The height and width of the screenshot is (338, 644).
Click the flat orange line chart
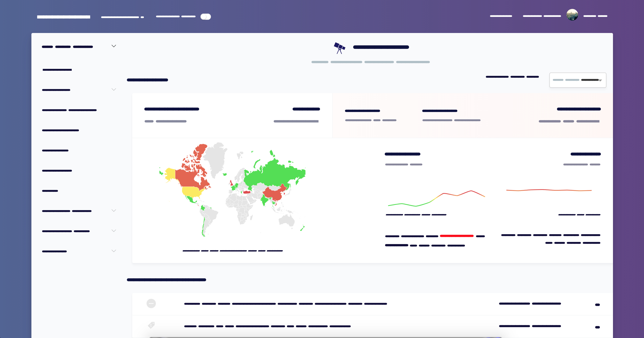coord(549,190)
